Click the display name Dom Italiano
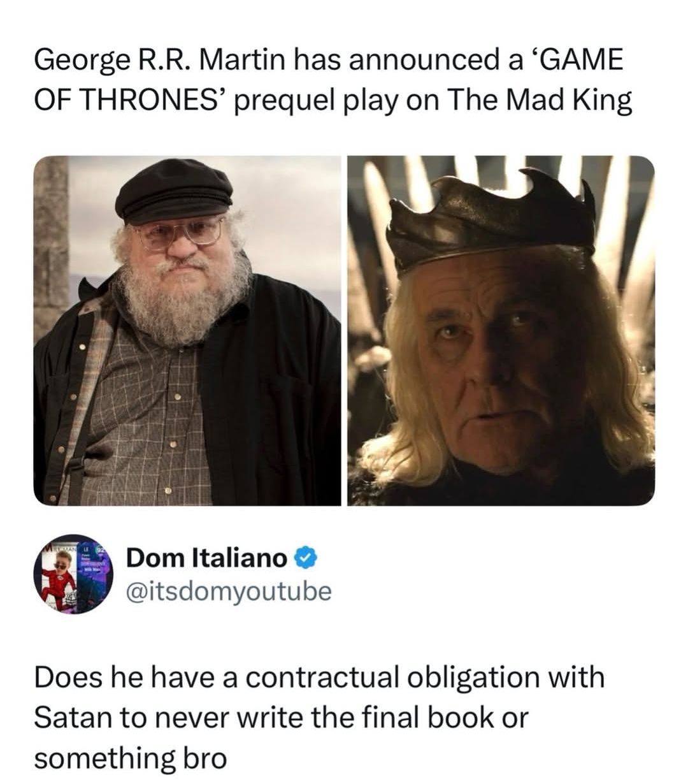Screen dimensions: 688x784 206,559
